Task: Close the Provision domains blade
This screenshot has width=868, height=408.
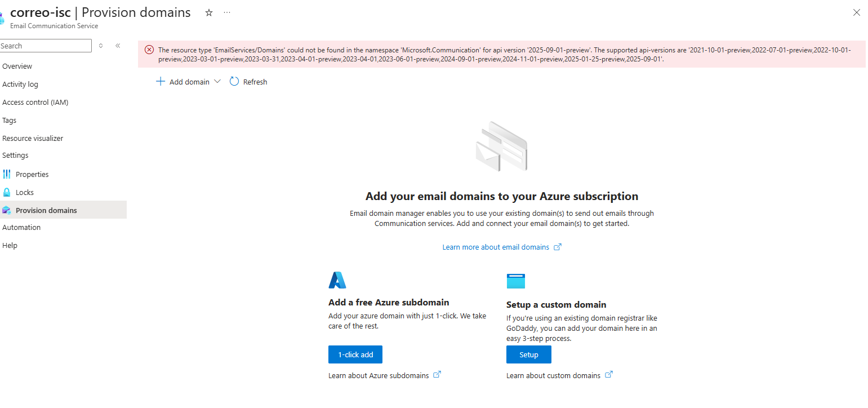Action: (856, 12)
